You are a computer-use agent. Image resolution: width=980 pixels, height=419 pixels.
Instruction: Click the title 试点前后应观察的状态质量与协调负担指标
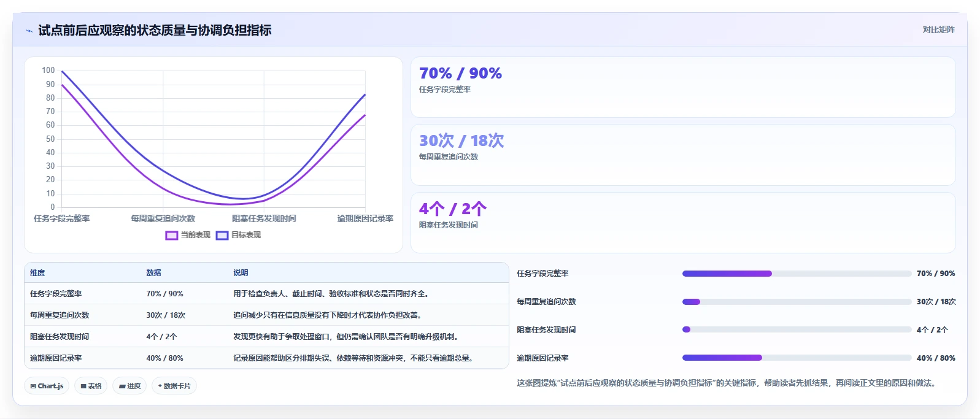pyautogui.click(x=155, y=30)
